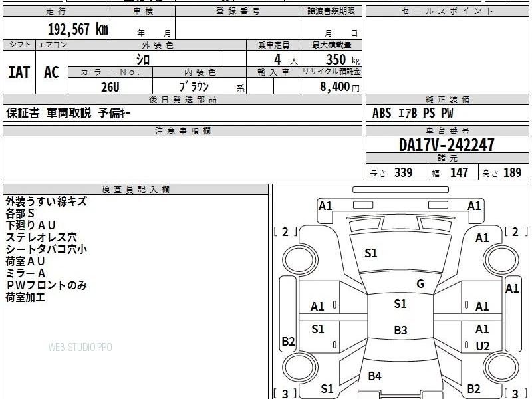Select the height value 189
The image size is (532, 399).
(x=512, y=173)
